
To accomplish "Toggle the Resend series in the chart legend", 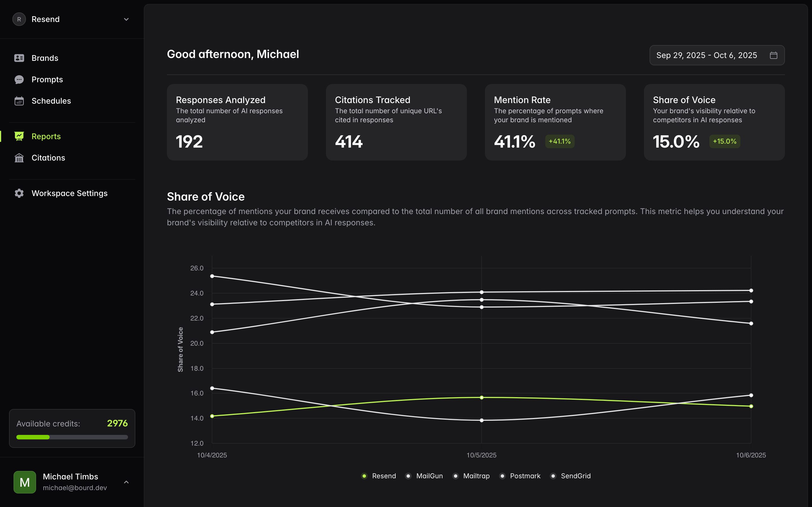I will 364,476.
